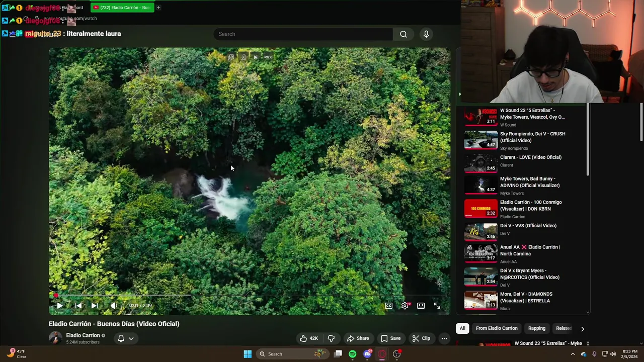The height and width of the screenshot is (362, 644).
Task: Open Mora, Dei V DIAMONDS visualizer
Action: (526, 297)
